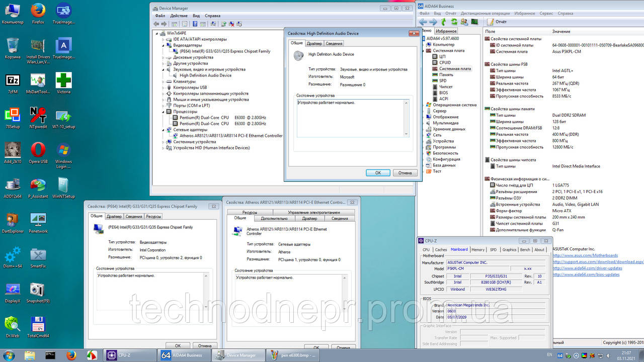Open the Snapshot(F9) desktop icon
The width and height of the screenshot is (644, 362).
38,292
